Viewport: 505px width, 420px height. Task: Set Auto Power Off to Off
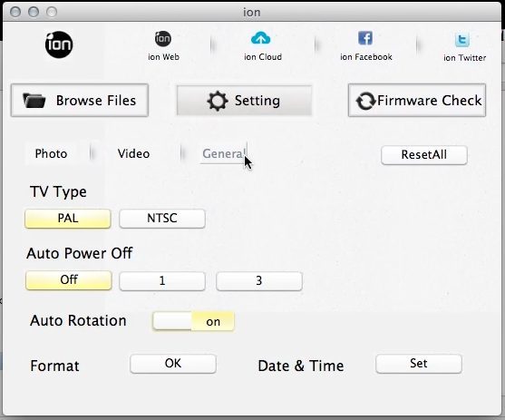(69, 280)
